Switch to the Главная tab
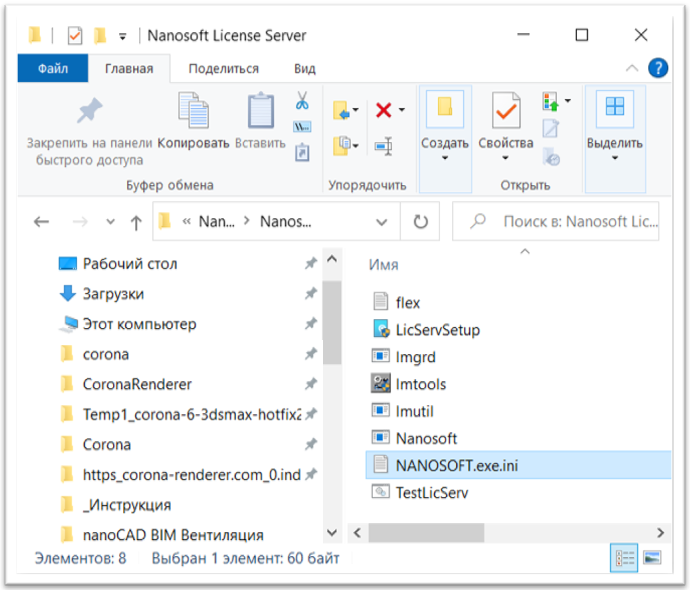This screenshot has height=590, width=690. point(129,69)
